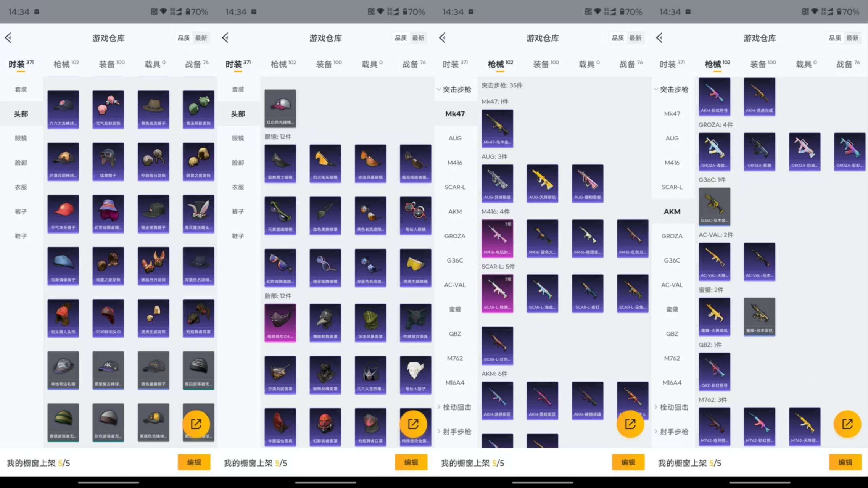Toggle 品质 sorting in the guns tab
Image resolution: width=868 pixels, height=488 pixels.
point(617,38)
